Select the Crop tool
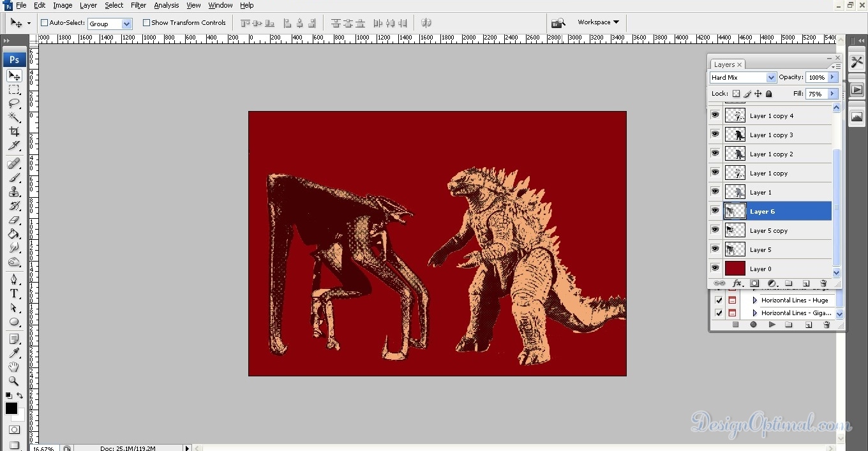This screenshot has height=451, width=868. click(x=14, y=131)
